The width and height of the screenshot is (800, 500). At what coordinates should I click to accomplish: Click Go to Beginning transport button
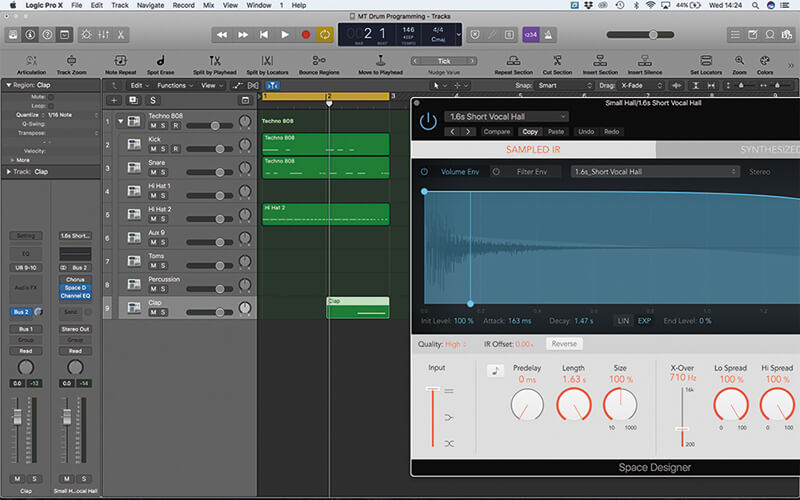[x=264, y=35]
